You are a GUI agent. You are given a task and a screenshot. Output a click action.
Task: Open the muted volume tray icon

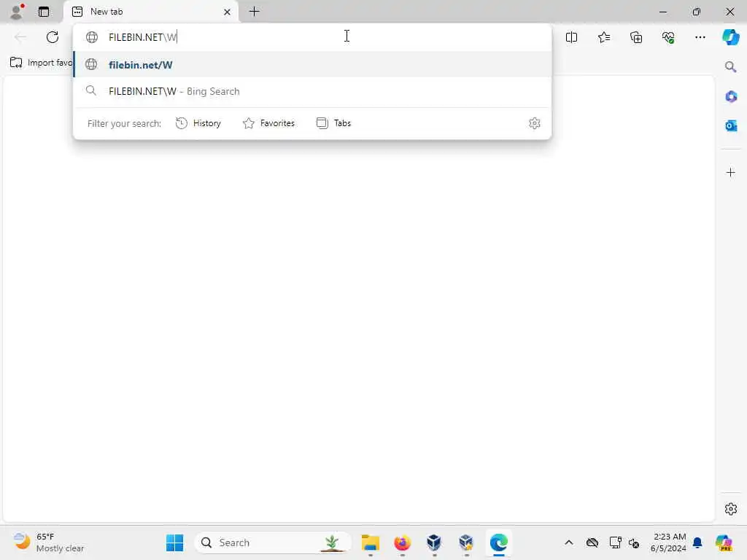634,542
